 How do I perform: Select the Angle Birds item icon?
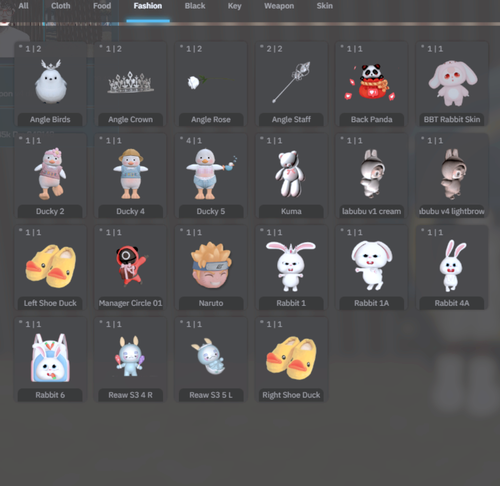click(51, 81)
